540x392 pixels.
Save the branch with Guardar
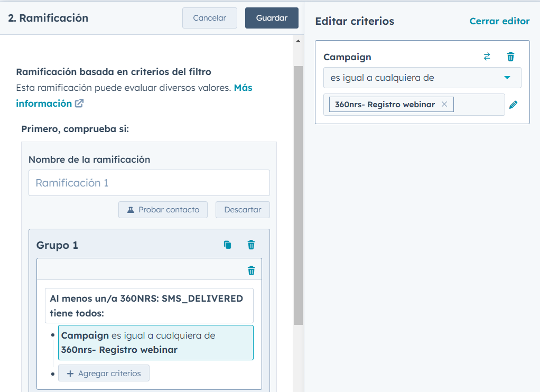coord(272,18)
